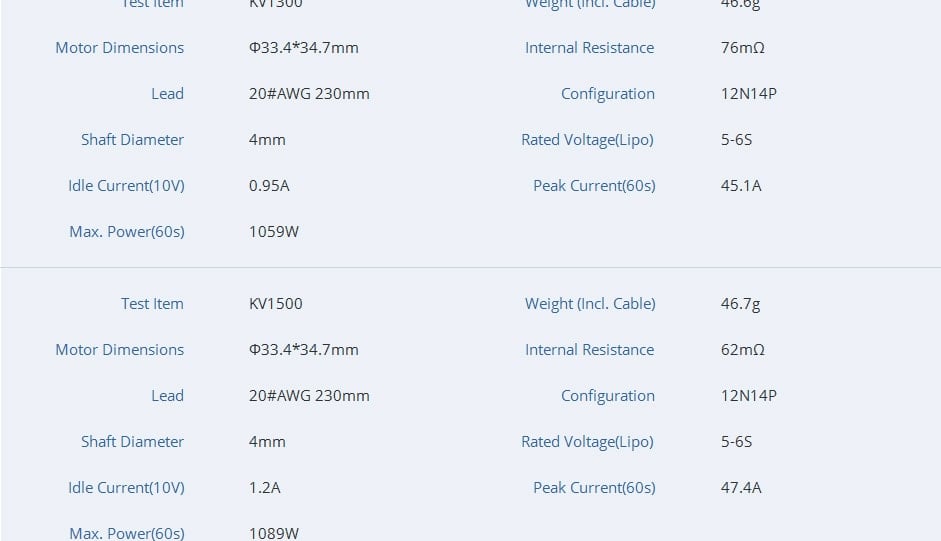Click Idle Current(10V) label beside 1.2A
This screenshot has height=541, width=941.
[126, 488]
